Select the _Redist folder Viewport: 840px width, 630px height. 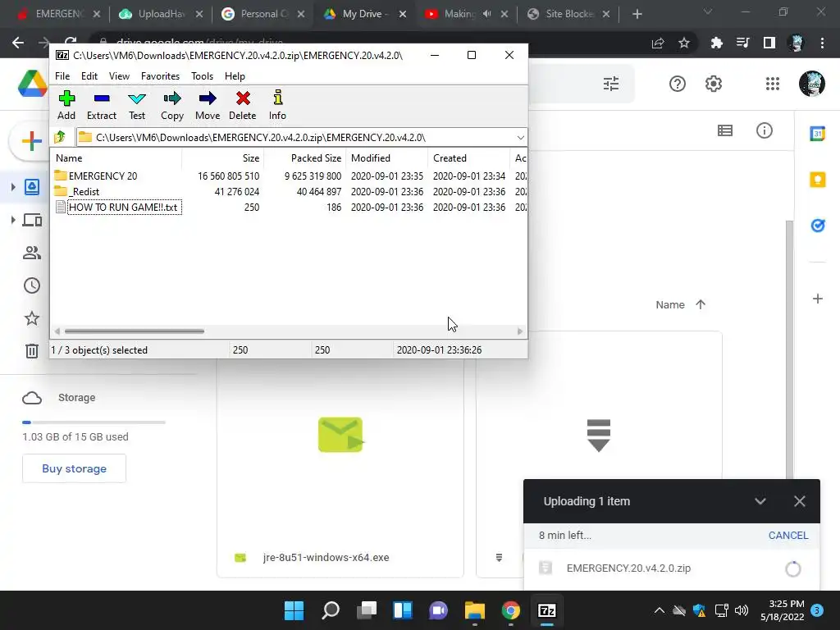click(84, 191)
